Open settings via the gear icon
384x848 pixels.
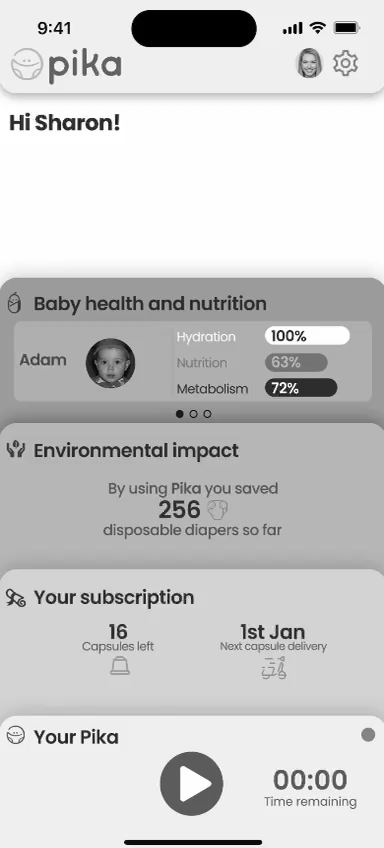(345, 64)
